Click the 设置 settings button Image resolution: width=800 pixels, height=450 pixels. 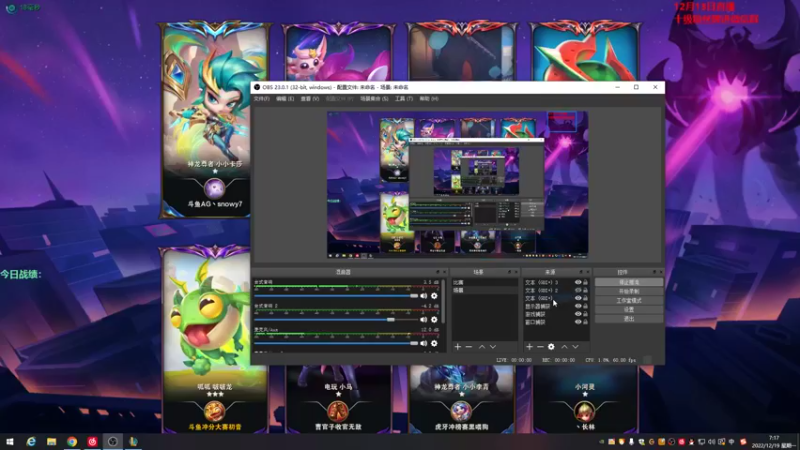pos(629,310)
